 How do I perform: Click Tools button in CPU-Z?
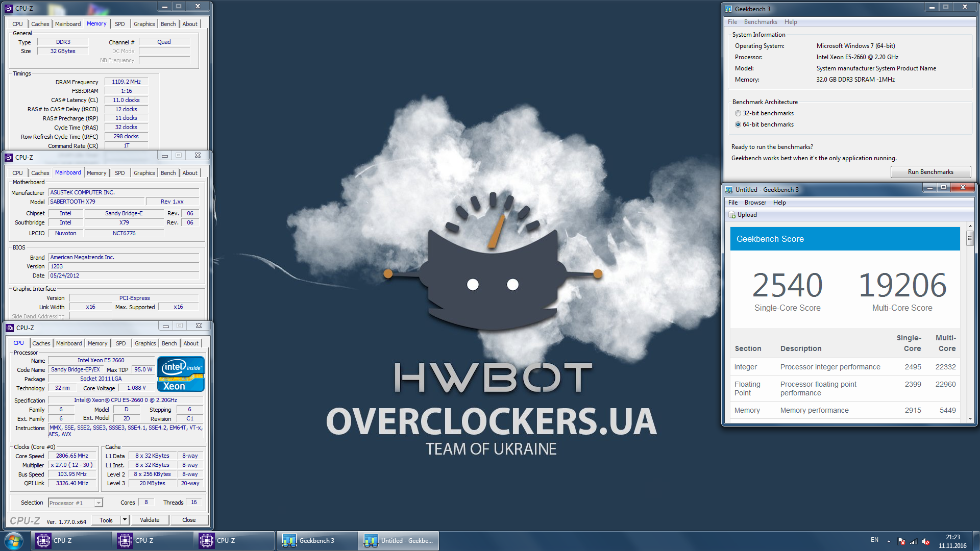click(106, 520)
